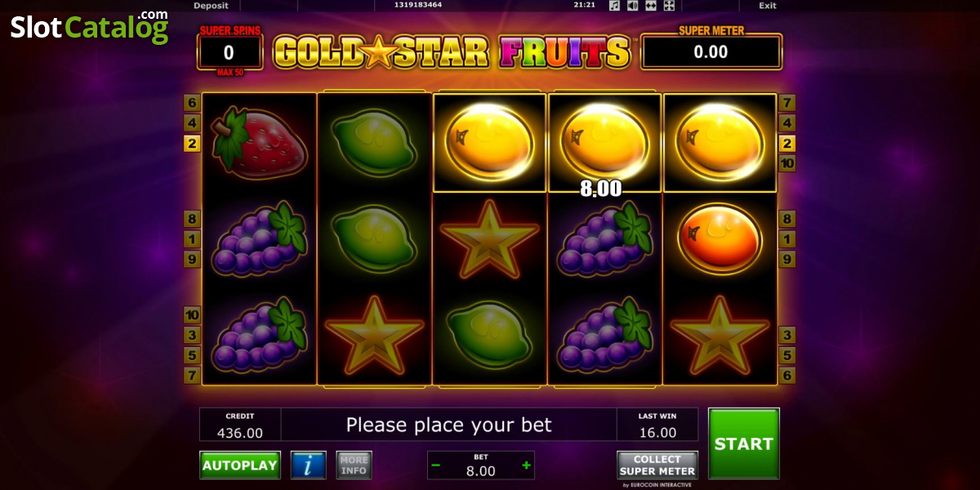Toggle the music note icon
980x490 pixels.
pos(615,6)
